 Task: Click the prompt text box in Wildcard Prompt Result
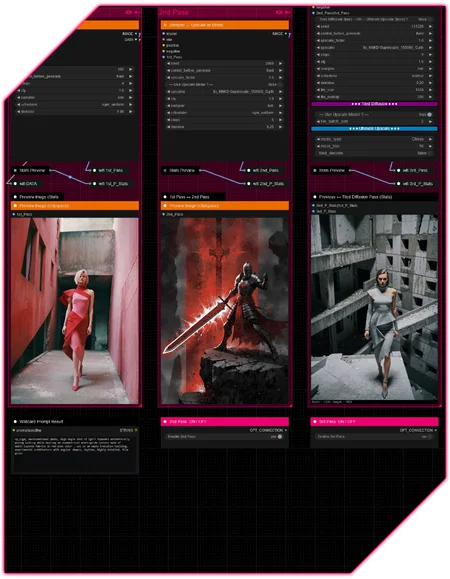tap(75, 454)
